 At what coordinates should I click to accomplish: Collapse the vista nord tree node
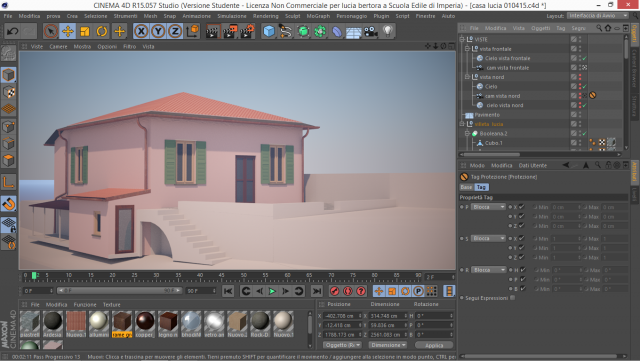point(467,77)
